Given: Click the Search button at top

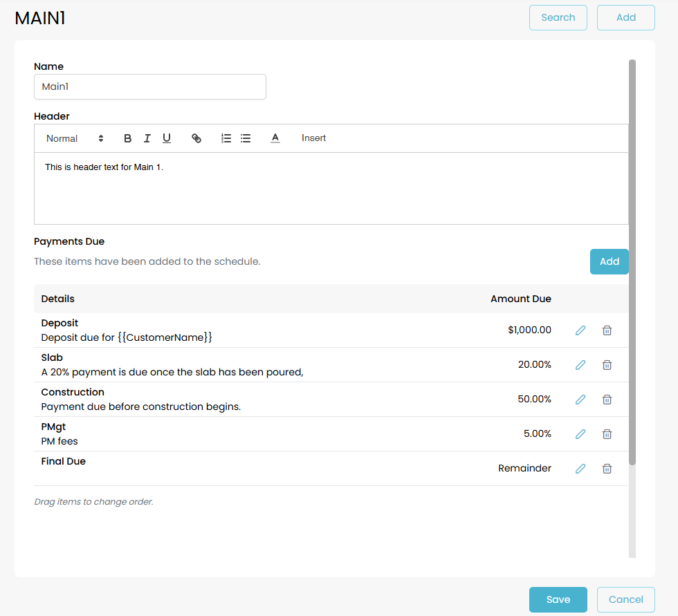Looking at the screenshot, I should (558, 18).
